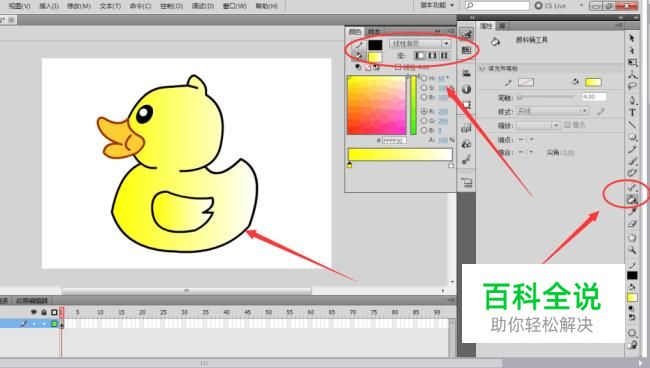Viewport: 650px width, 368px height.
Task: Open the Text (T) menu
Action: (110, 6)
